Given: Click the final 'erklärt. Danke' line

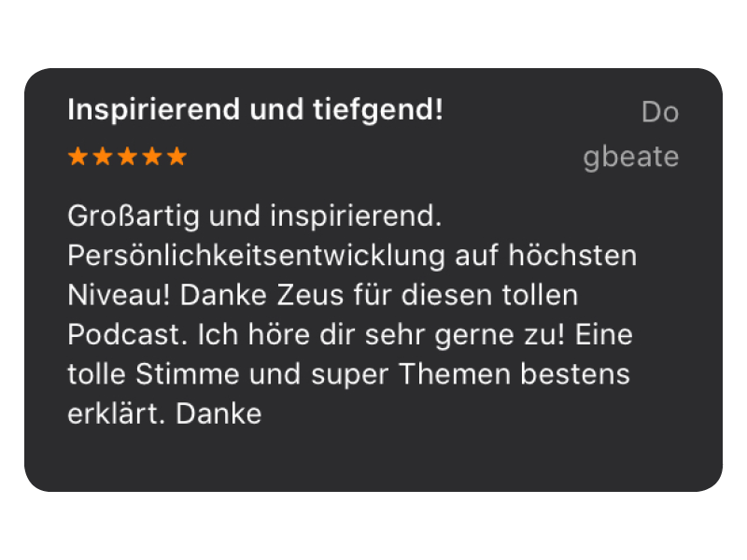Looking at the screenshot, I should coord(164,413).
